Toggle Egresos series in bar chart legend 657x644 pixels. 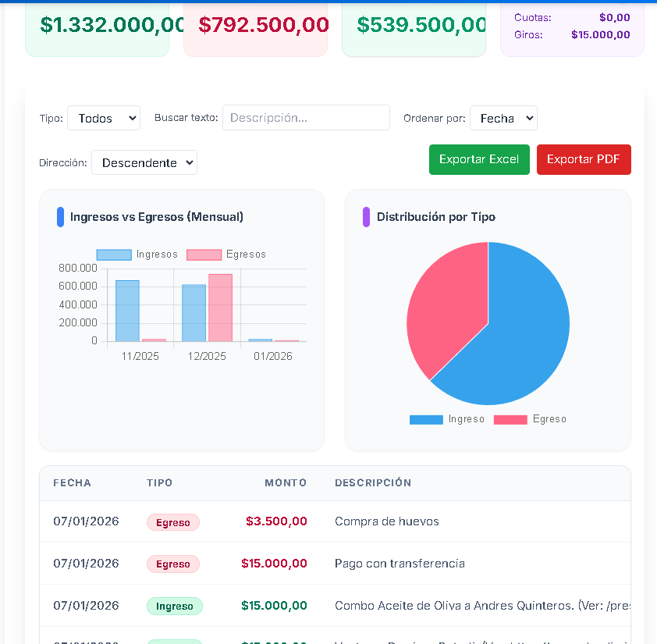(x=226, y=254)
